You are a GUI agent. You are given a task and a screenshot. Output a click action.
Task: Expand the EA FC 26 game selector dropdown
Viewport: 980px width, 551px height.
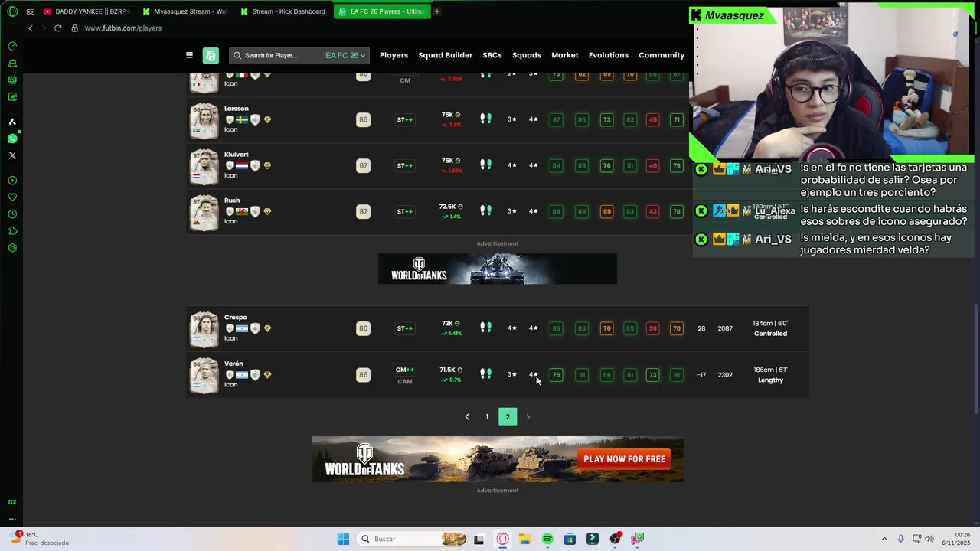click(345, 55)
